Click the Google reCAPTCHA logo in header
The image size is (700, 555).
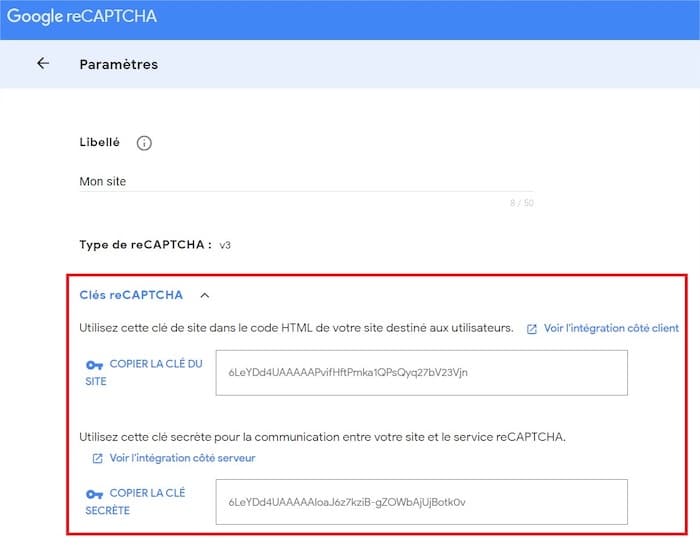(82, 17)
